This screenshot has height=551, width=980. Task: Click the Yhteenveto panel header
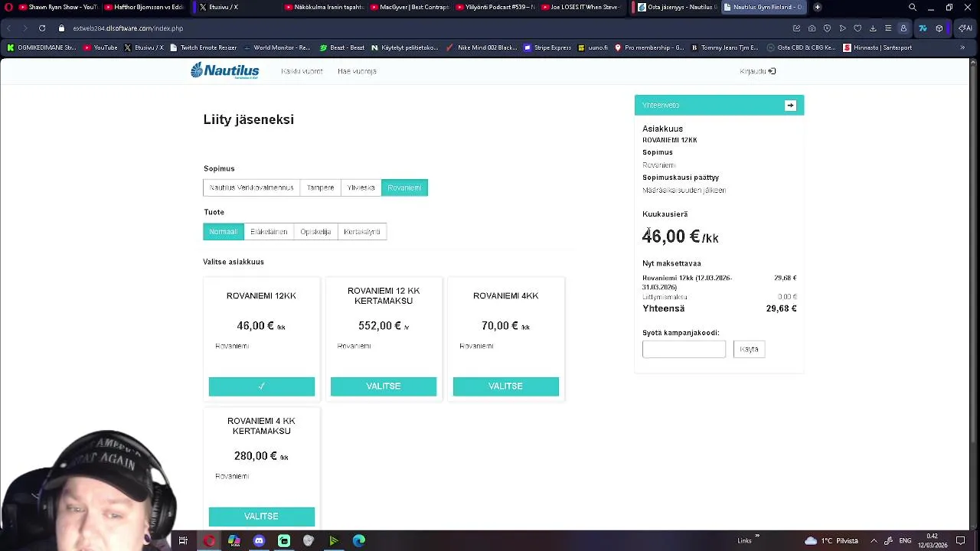(719, 106)
